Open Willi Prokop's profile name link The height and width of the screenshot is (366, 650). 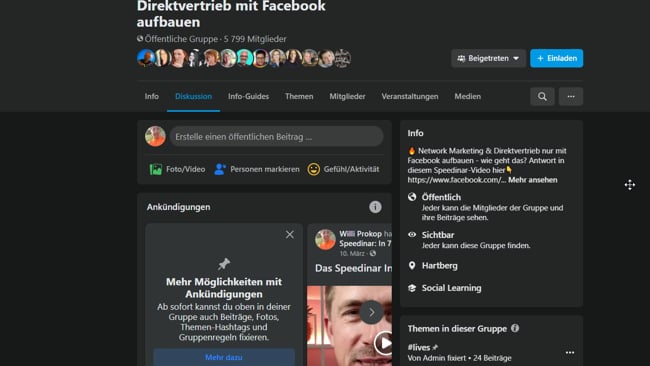tap(360, 234)
